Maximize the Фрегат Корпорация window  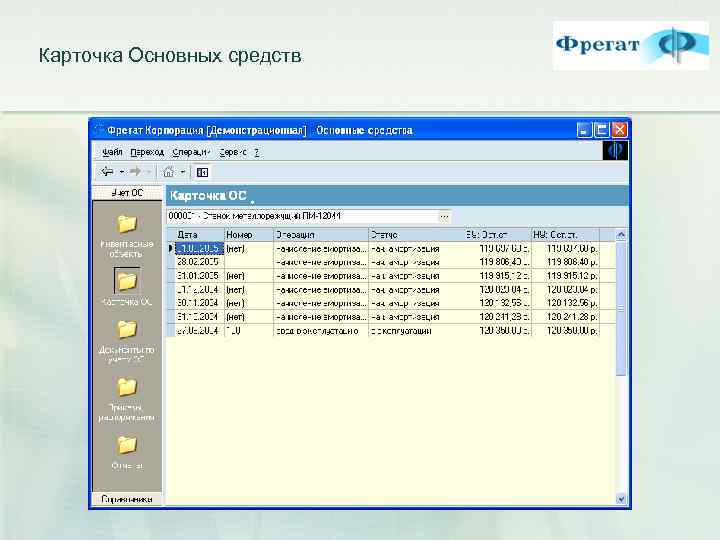click(602, 130)
